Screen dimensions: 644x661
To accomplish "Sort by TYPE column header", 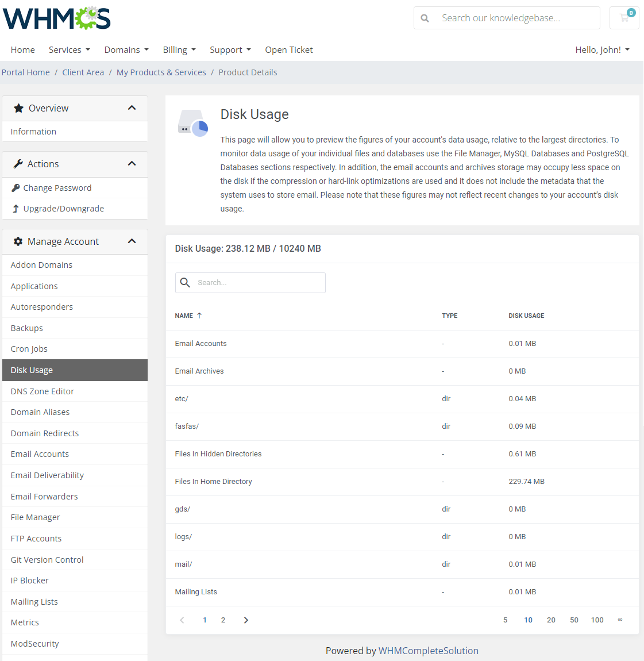I will point(449,316).
